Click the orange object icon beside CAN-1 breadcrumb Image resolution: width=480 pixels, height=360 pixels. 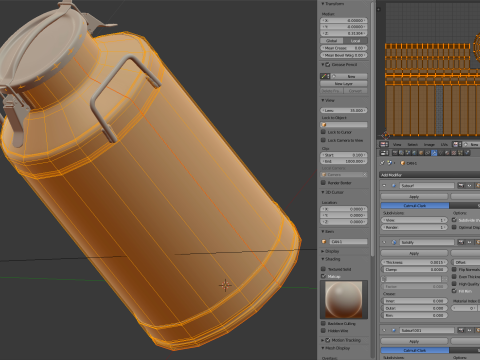(403, 163)
